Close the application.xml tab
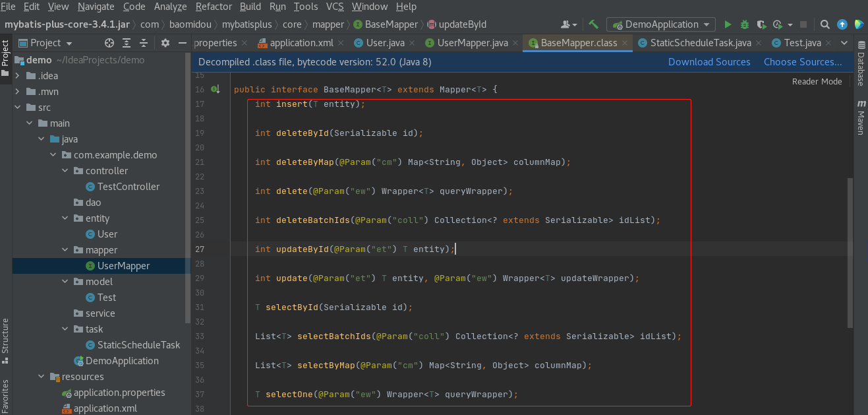 tap(342, 43)
